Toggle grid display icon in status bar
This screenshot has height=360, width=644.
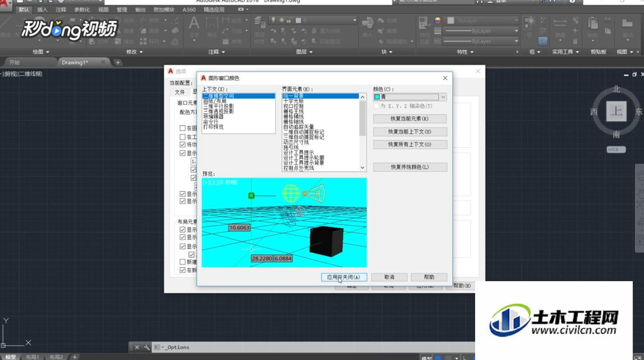(x=438, y=358)
